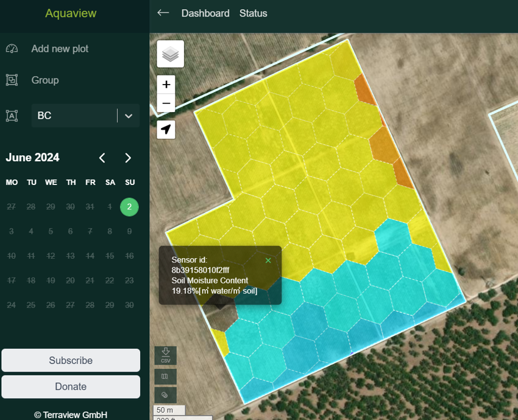Open the Dashboard tab
Screen dimensions: 518x420
205,13
